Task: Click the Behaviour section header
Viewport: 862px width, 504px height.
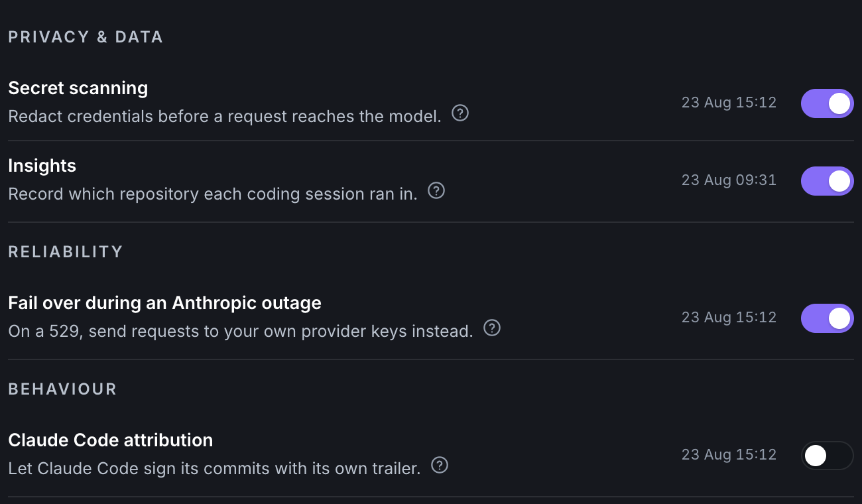Action: 62,389
